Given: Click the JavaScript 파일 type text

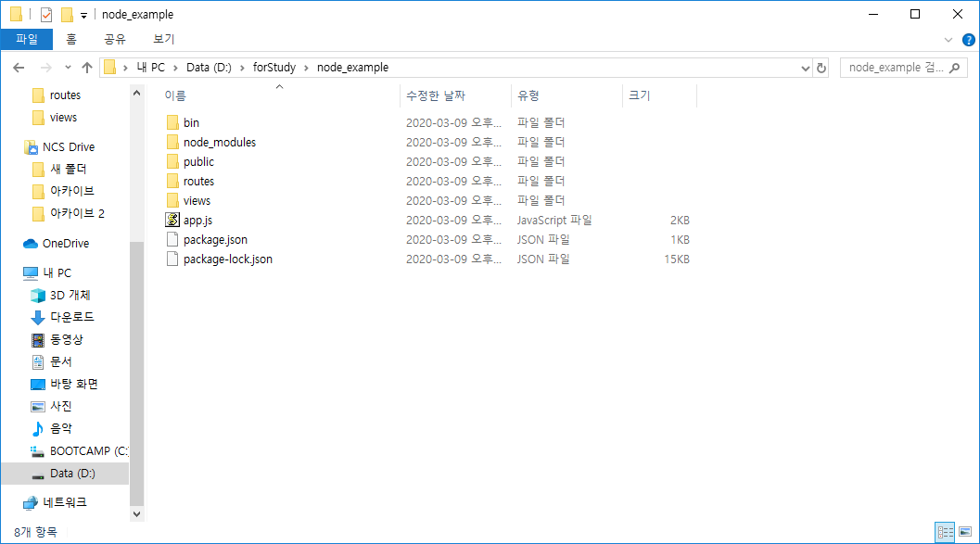Looking at the screenshot, I should (x=554, y=221).
